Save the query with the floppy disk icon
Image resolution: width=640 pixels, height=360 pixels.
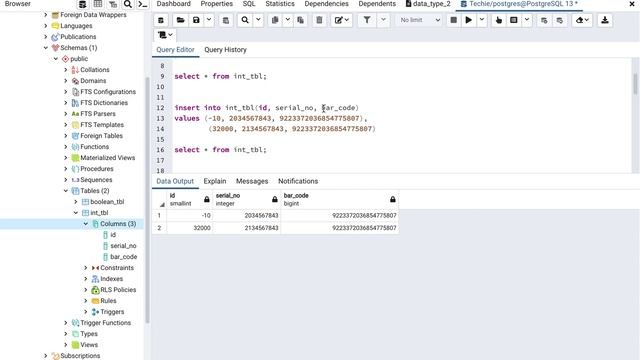click(196, 20)
